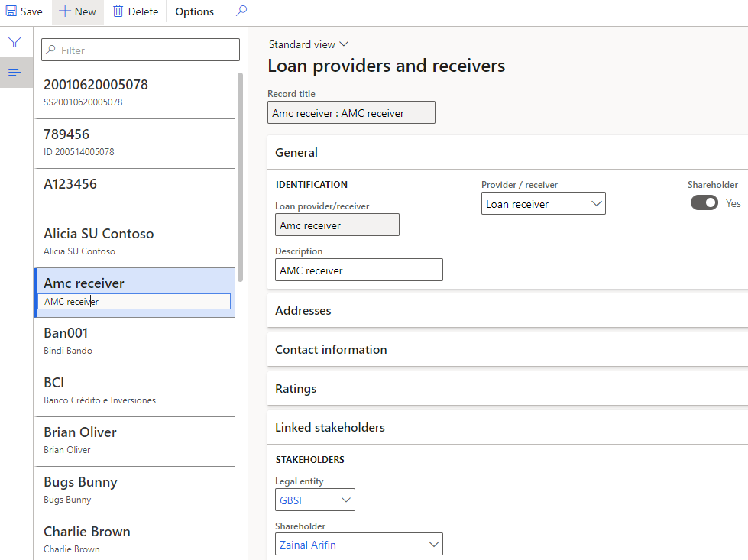Collapse the General section
Screen dimensions: 748x560
point(507,152)
